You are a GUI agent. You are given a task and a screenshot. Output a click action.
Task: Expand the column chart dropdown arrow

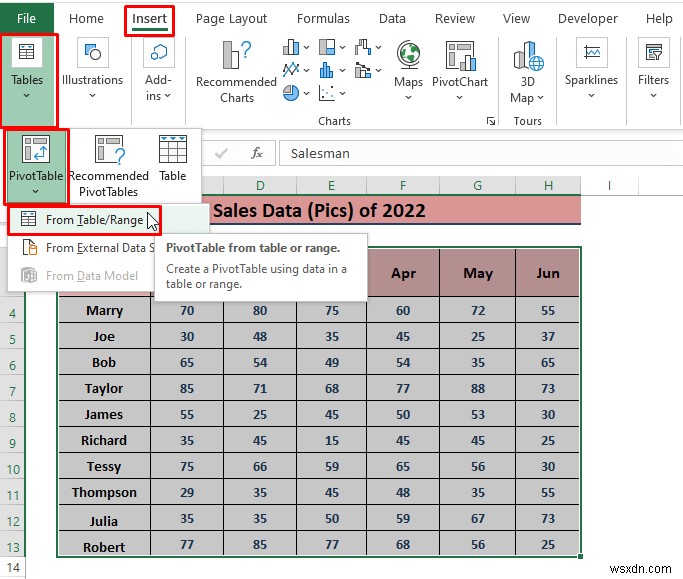(x=306, y=47)
